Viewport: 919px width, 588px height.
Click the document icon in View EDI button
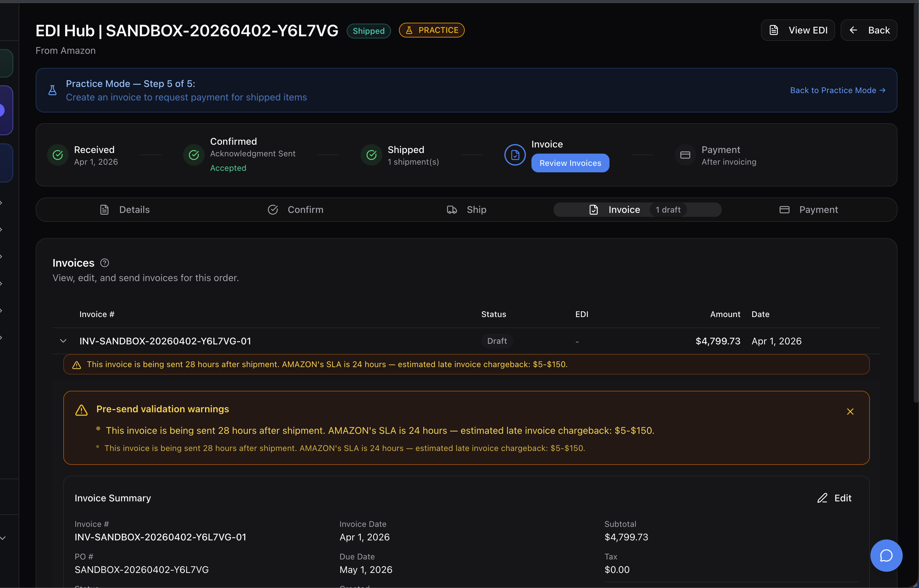[x=774, y=30]
